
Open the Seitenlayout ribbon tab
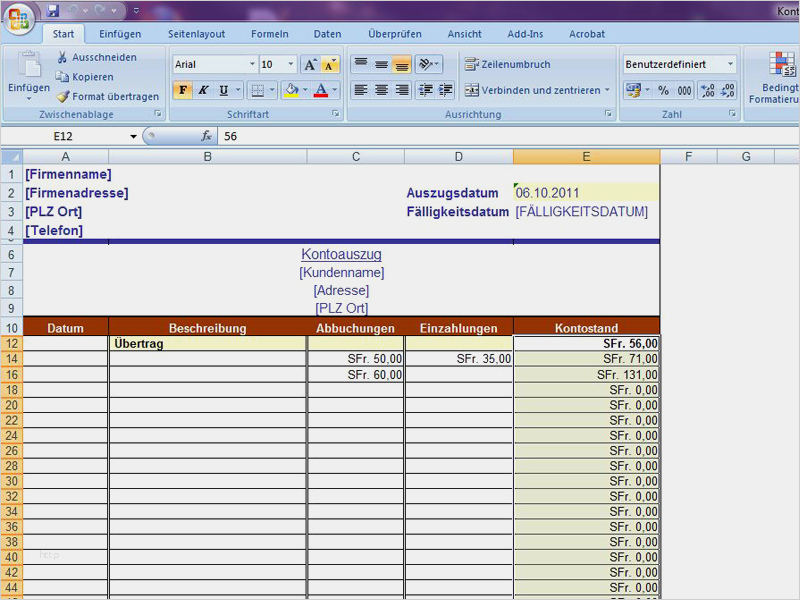click(196, 33)
